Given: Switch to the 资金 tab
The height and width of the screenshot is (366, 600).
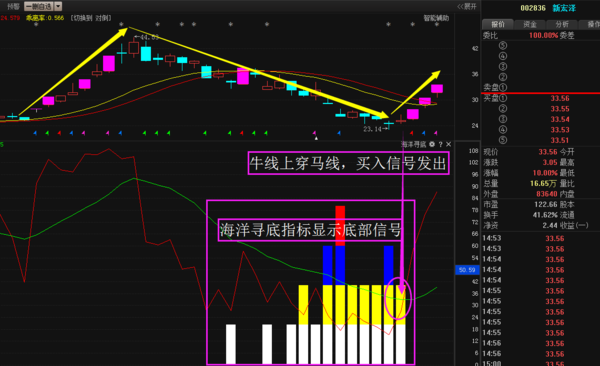Looking at the screenshot, I should pos(530,25).
